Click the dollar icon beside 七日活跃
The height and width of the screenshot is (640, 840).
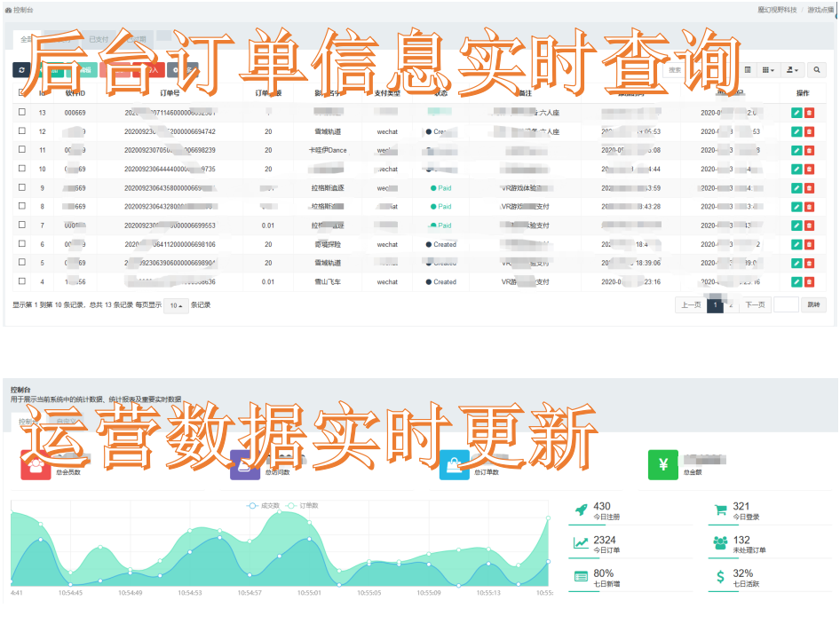pyautogui.click(x=720, y=577)
